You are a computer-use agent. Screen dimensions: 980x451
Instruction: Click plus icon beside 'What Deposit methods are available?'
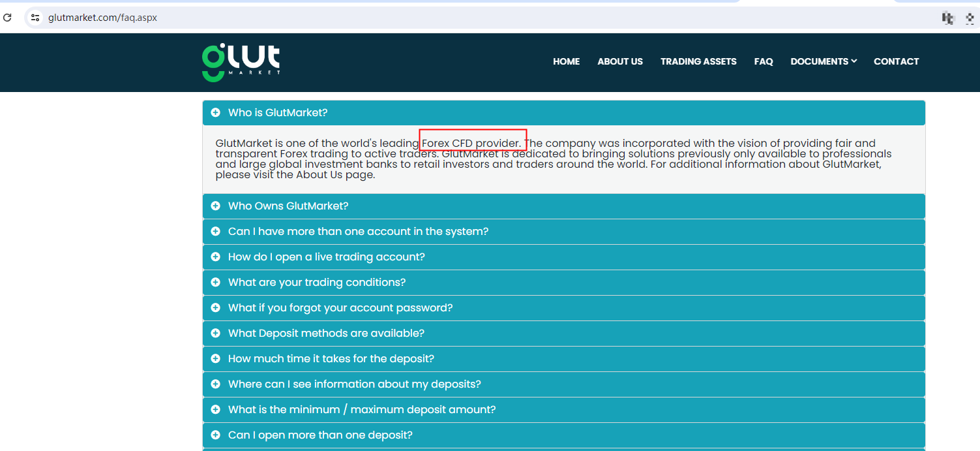pos(216,334)
